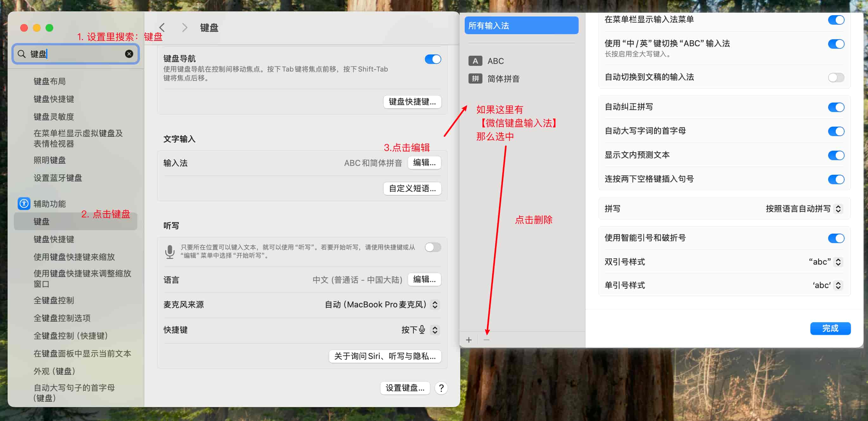
Task: Click the back navigation chevron
Action: pos(162,27)
